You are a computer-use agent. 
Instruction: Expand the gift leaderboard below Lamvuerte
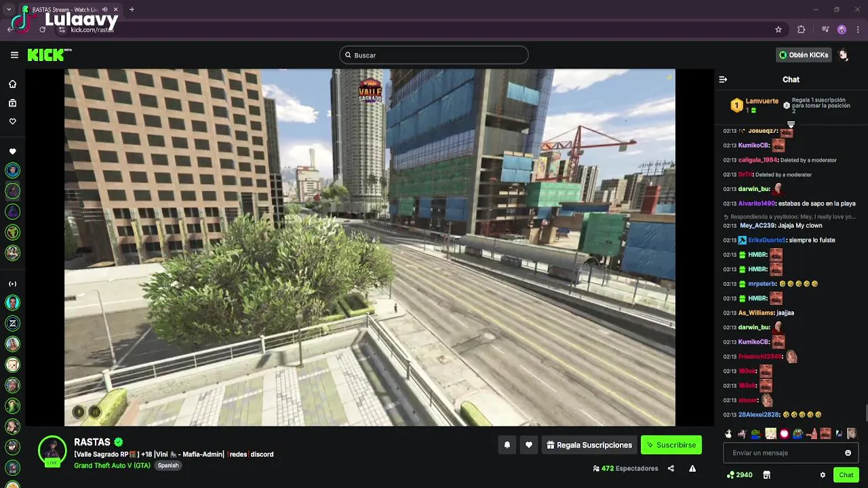pyautogui.click(x=791, y=124)
